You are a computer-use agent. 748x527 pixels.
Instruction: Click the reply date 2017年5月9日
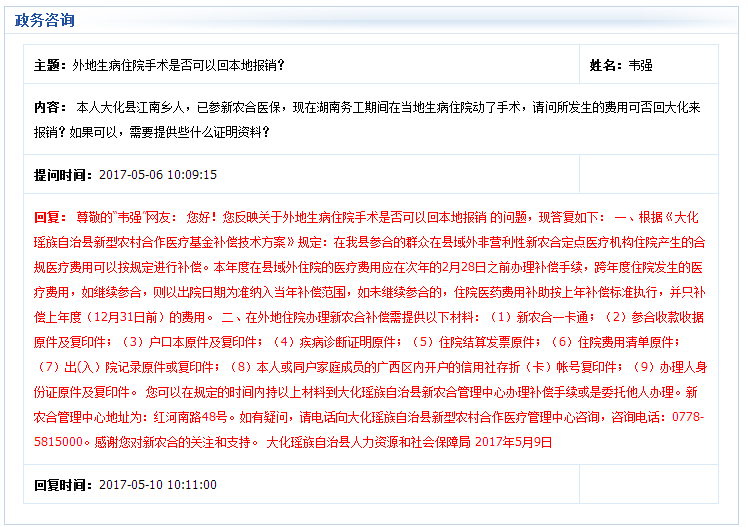pos(515,441)
